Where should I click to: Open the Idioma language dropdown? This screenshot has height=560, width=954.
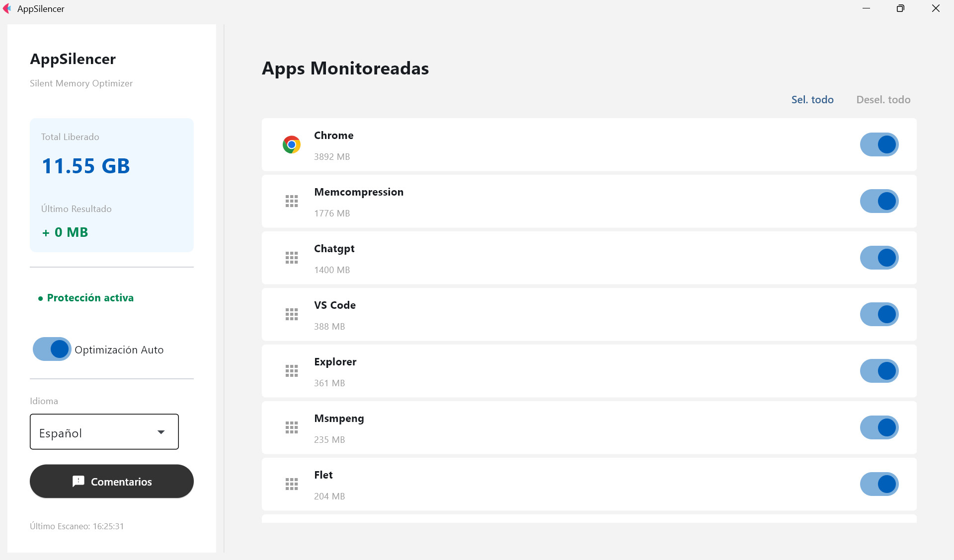tap(104, 431)
